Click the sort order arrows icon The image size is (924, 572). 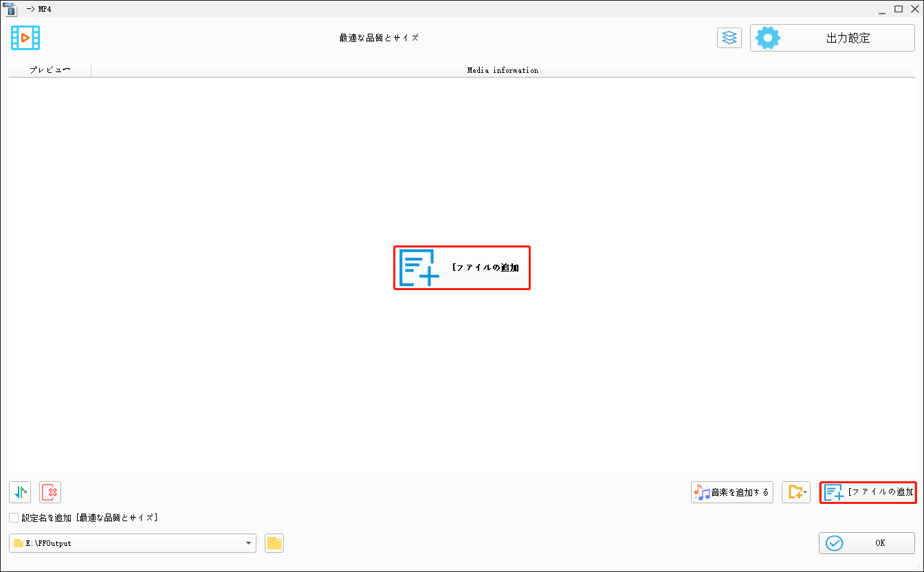(20, 492)
